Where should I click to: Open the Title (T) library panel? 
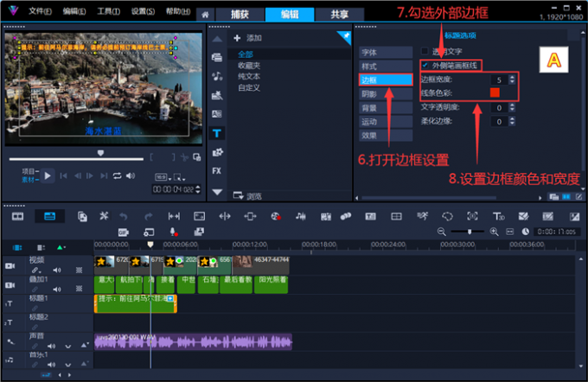click(x=216, y=134)
